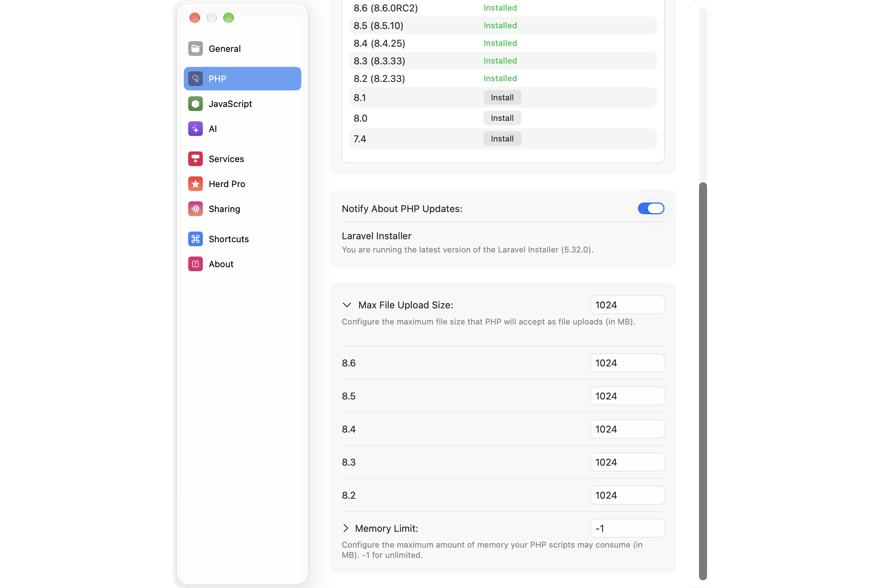
Task: Select the 8.3 (8.3.33) version row
Action: [502, 61]
